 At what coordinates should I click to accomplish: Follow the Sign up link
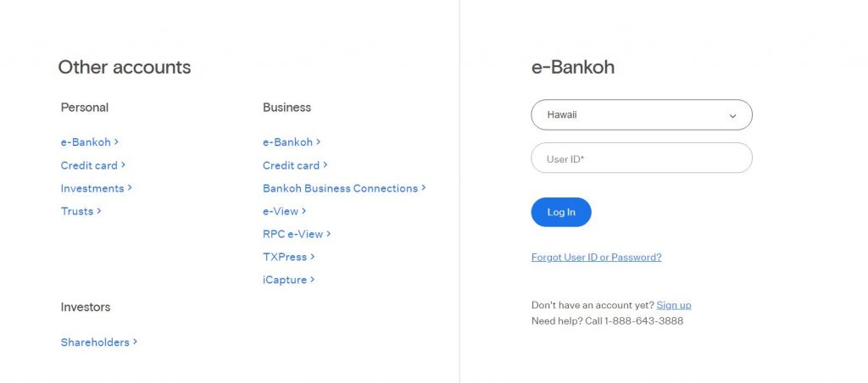(x=674, y=305)
